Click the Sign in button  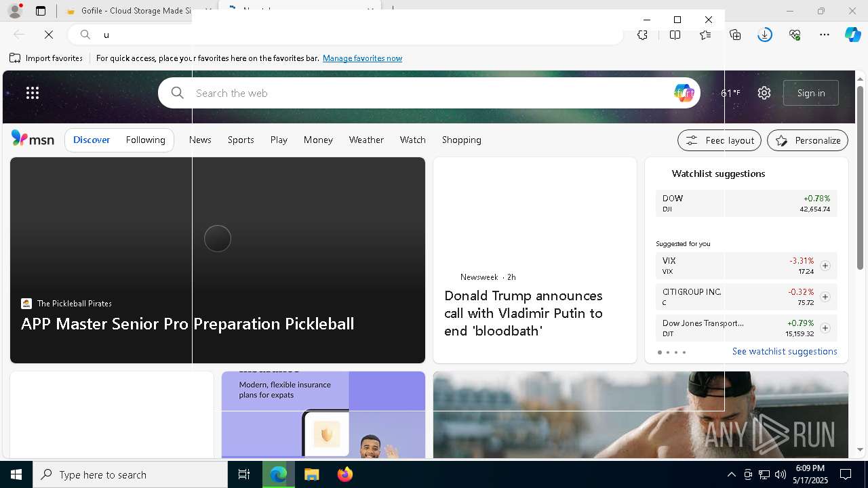(x=811, y=93)
